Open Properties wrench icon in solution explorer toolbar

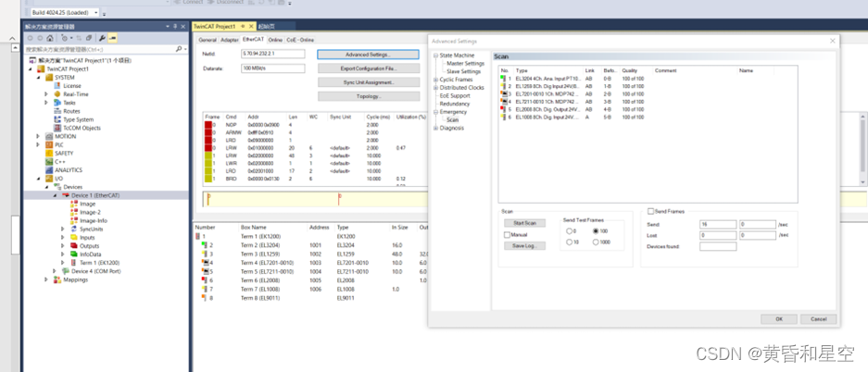pyautogui.click(x=102, y=38)
